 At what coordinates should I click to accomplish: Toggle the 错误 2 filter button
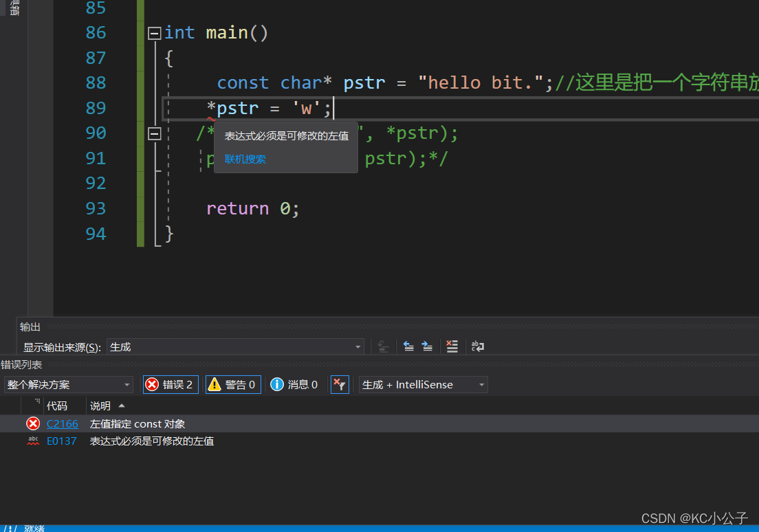coord(170,384)
